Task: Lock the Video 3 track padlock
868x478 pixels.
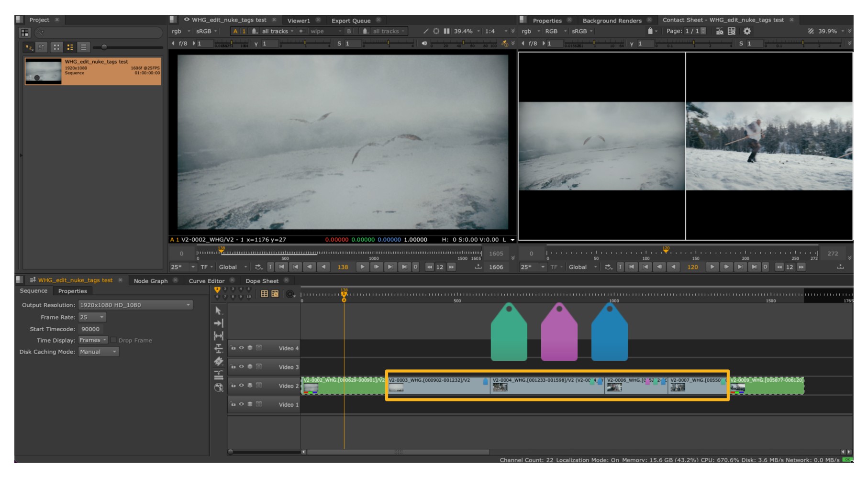Action: (233, 367)
